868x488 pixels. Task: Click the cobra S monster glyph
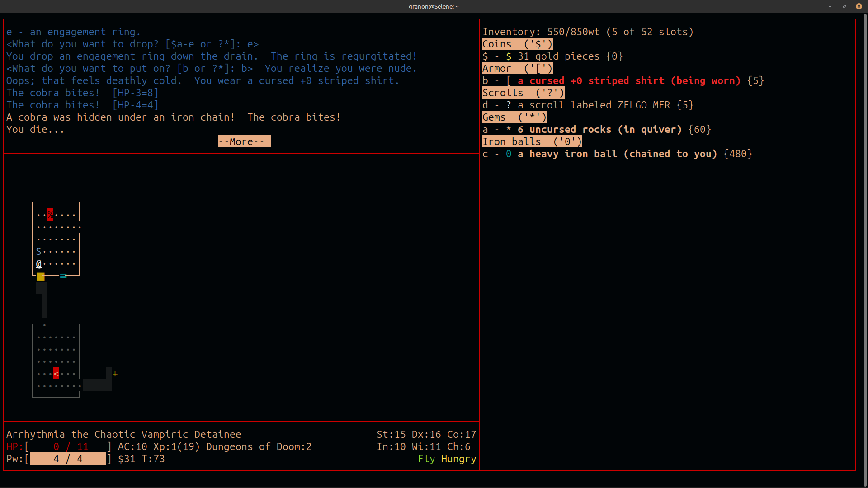(x=39, y=252)
